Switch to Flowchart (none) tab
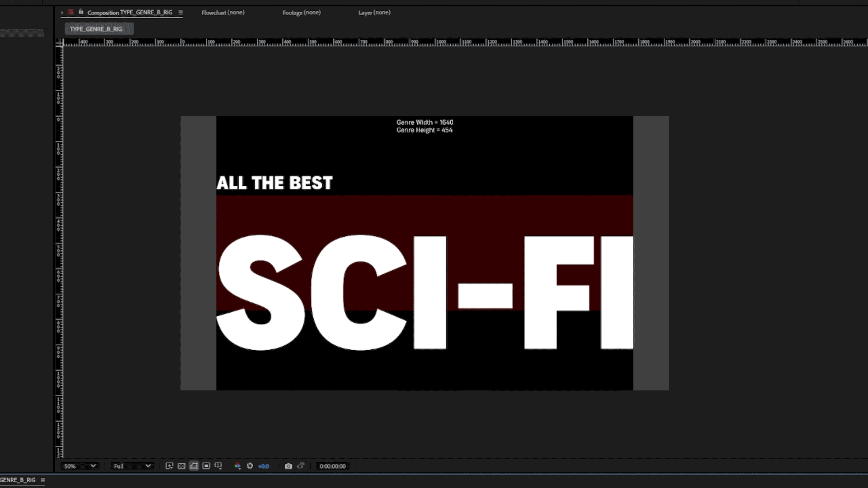This screenshot has width=868, height=488. [x=223, y=13]
